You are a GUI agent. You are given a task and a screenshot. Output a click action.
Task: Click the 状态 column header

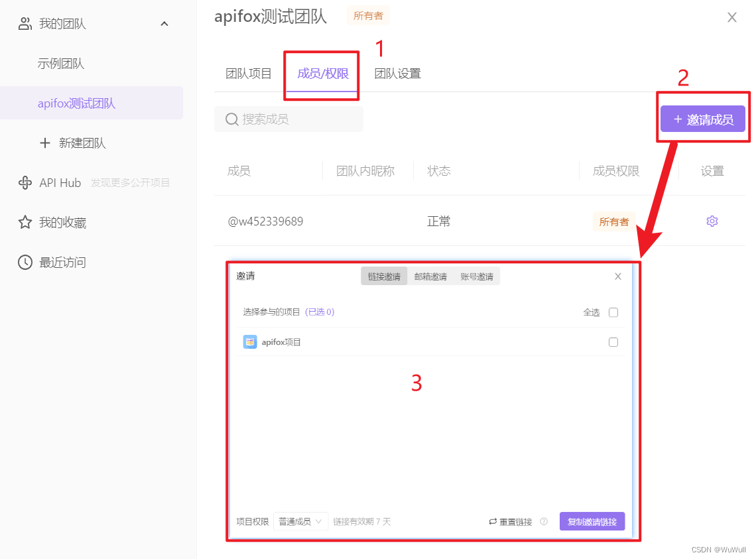pos(439,170)
